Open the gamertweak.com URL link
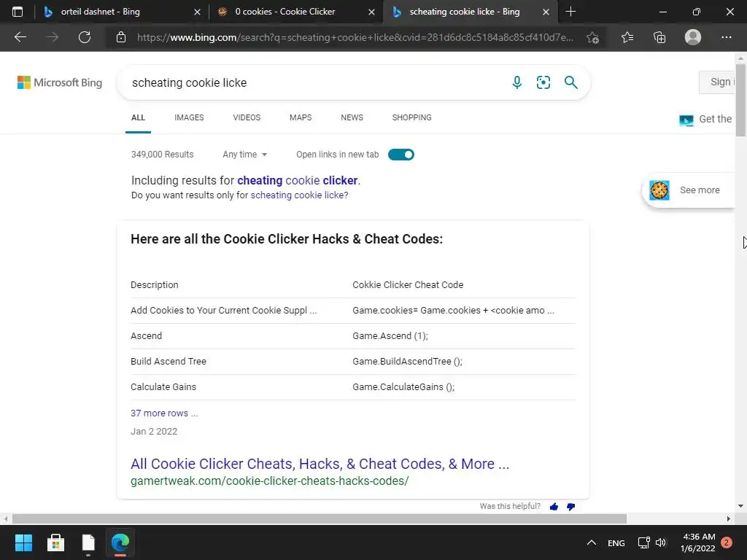This screenshot has width=747, height=560. coord(270,481)
